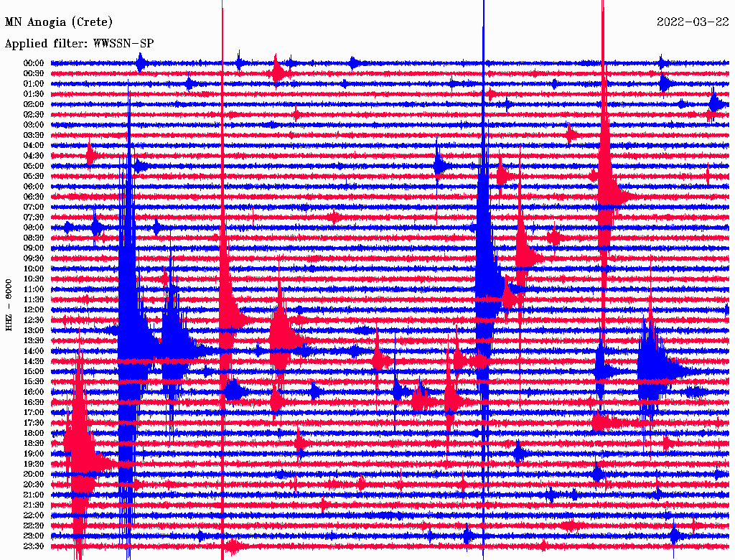Select the 01:30 time row label
Screen dimensions: 735x560
(x=34, y=94)
